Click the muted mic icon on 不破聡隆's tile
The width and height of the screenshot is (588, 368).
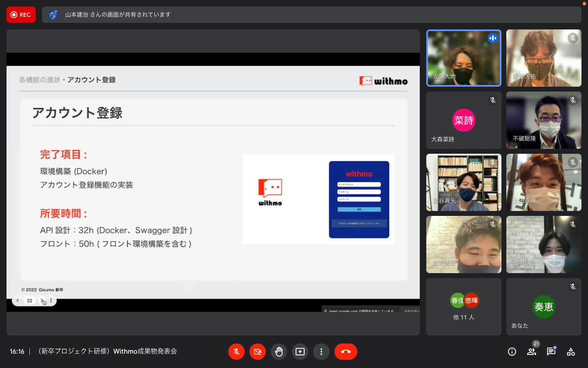click(x=573, y=100)
